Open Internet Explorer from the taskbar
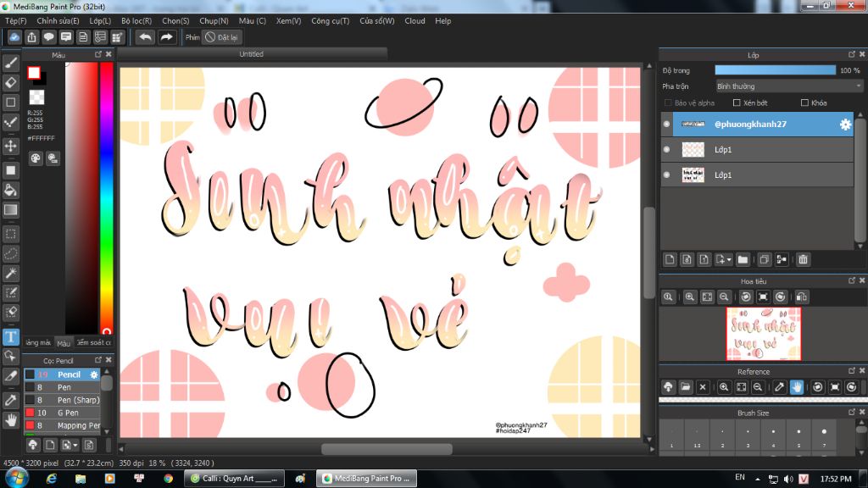 point(52,479)
